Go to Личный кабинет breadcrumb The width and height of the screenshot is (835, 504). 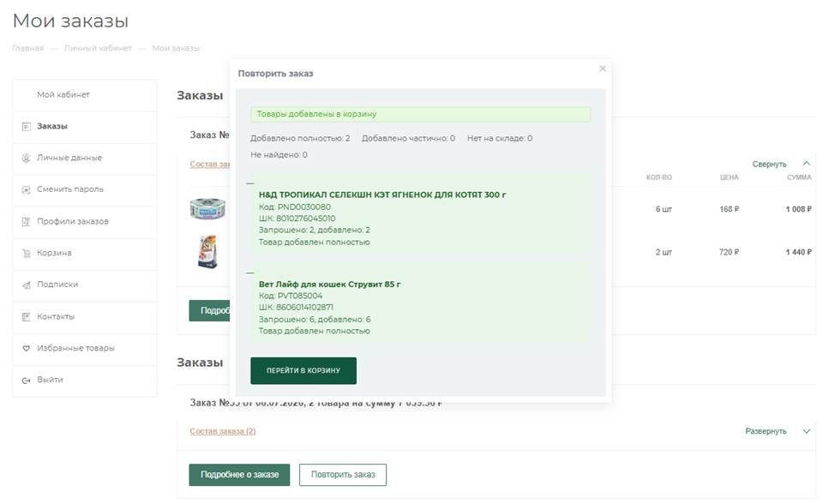pos(98,48)
